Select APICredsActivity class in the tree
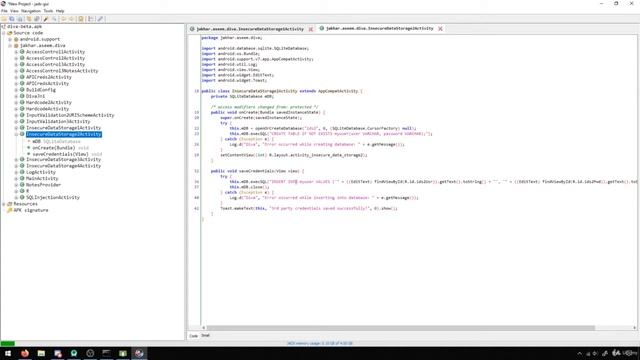 click(x=47, y=83)
